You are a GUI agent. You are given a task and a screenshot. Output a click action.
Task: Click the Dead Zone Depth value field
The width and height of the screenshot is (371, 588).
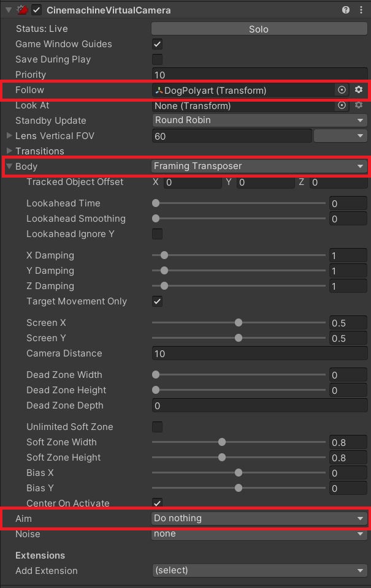tap(259, 405)
